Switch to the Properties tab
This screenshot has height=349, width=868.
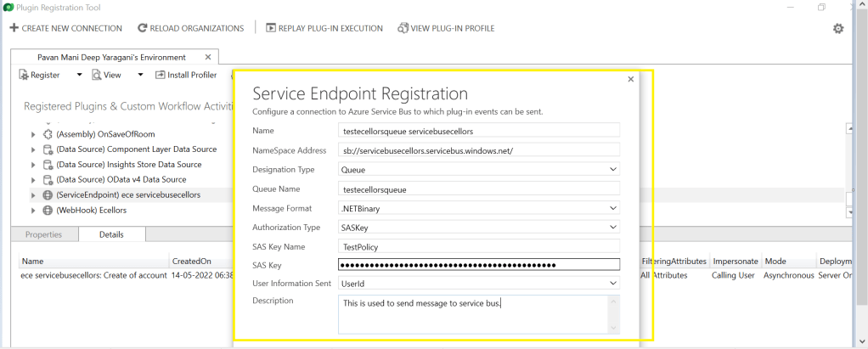pyautogui.click(x=43, y=234)
